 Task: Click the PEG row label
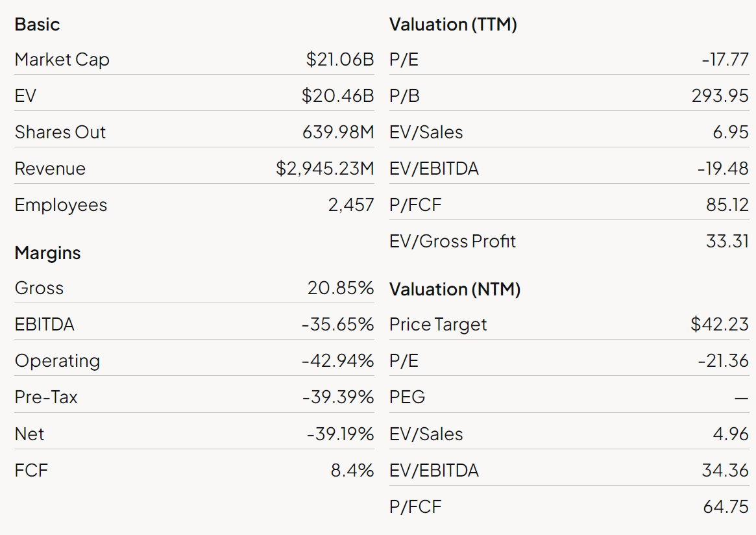point(407,397)
